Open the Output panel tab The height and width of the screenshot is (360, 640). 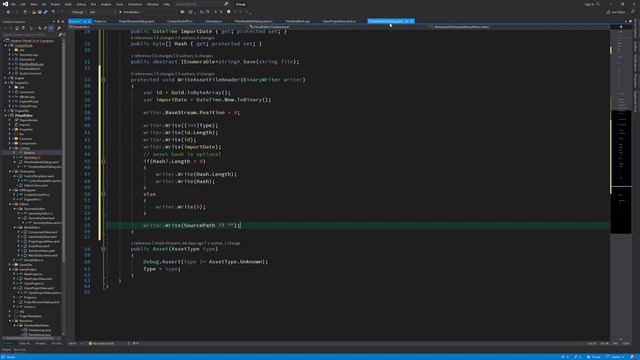coord(7,350)
